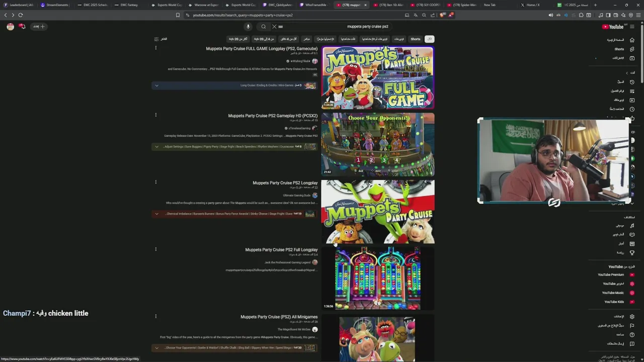Screen dimensions: 644x362
Task: Open more options for FULL GAME Longplay video
Action: (155, 48)
